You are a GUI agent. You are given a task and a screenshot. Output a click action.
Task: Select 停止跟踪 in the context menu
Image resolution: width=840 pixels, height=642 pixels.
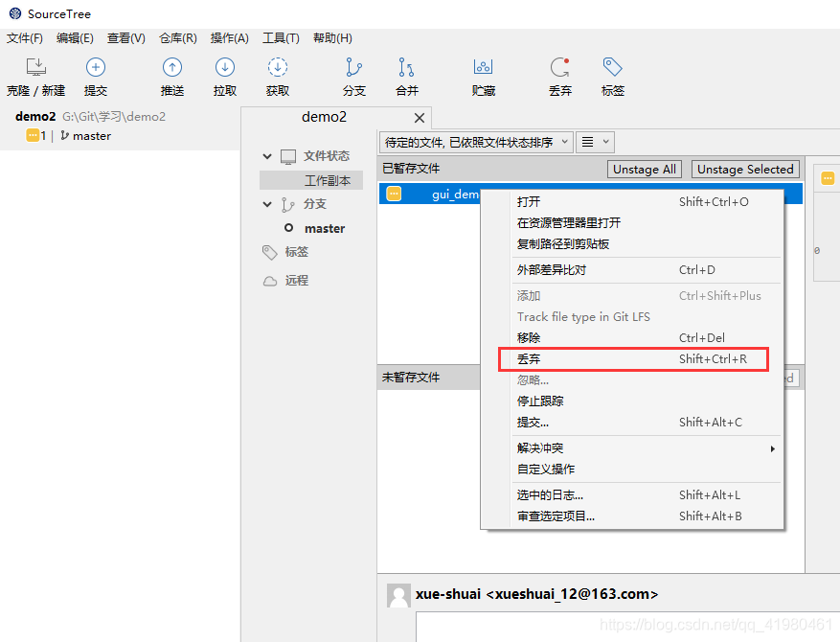(x=632, y=401)
